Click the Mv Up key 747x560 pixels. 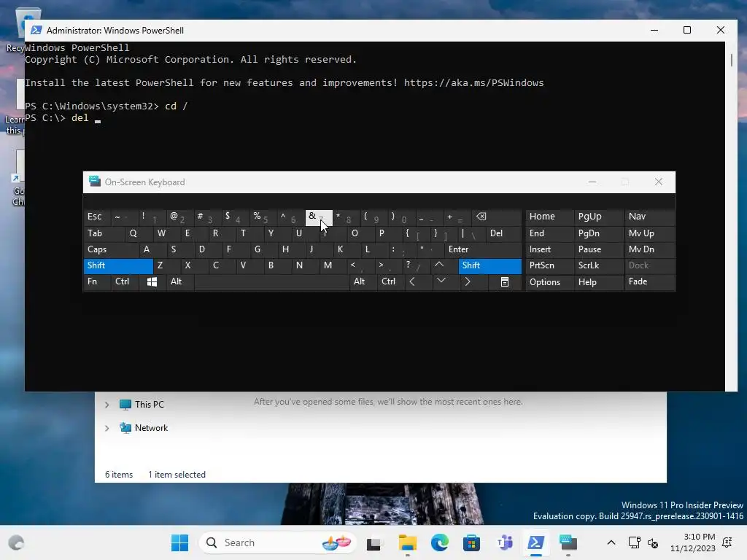(x=649, y=233)
